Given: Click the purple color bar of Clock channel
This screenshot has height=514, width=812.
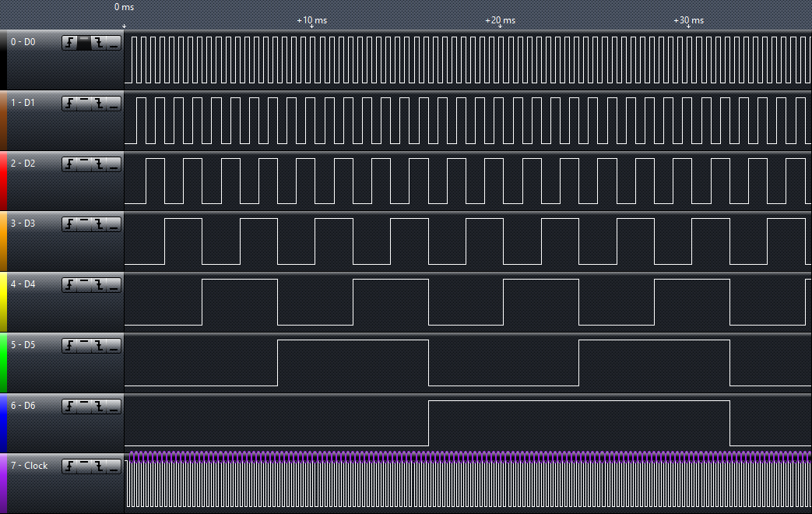Looking at the screenshot, I should (3, 484).
